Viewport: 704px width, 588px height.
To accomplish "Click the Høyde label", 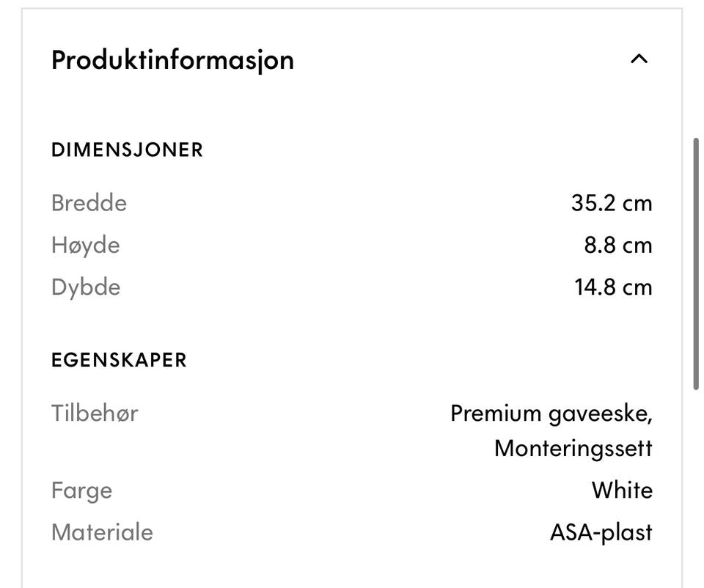I will [x=85, y=245].
